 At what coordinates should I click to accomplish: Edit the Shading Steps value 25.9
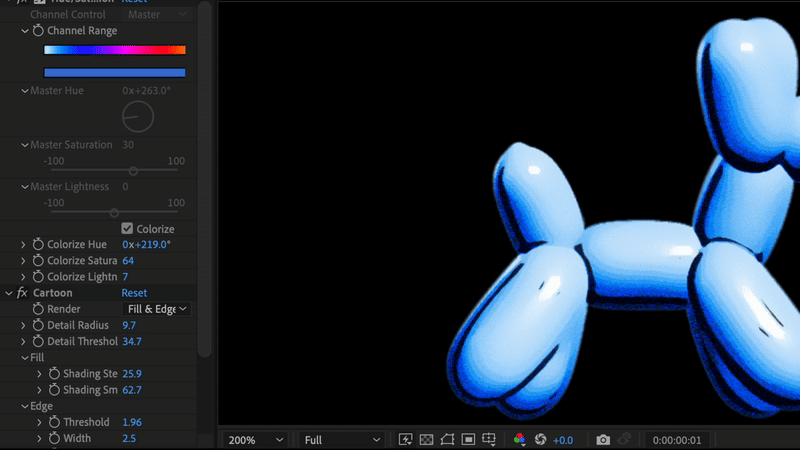(132, 373)
